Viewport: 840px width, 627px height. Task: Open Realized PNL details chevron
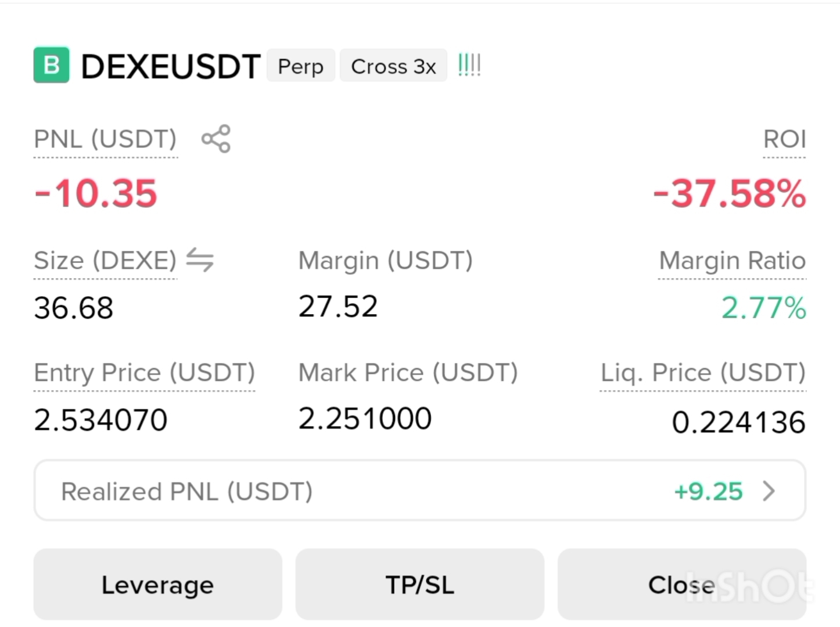point(769,491)
